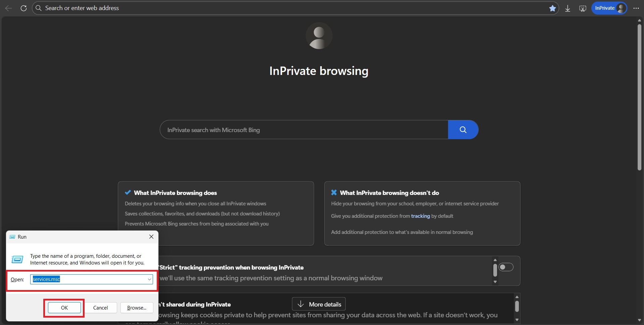Click the browser back arrow
644x325 pixels.
(9, 8)
